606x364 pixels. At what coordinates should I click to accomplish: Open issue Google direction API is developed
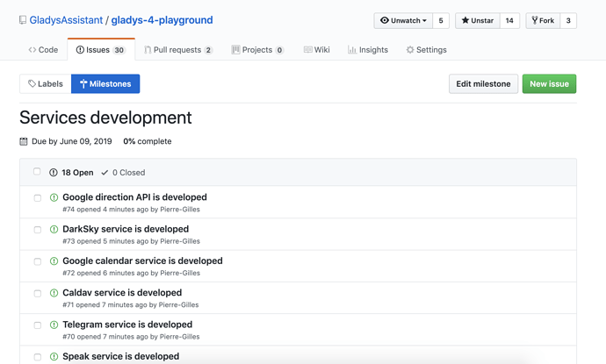click(x=134, y=197)
